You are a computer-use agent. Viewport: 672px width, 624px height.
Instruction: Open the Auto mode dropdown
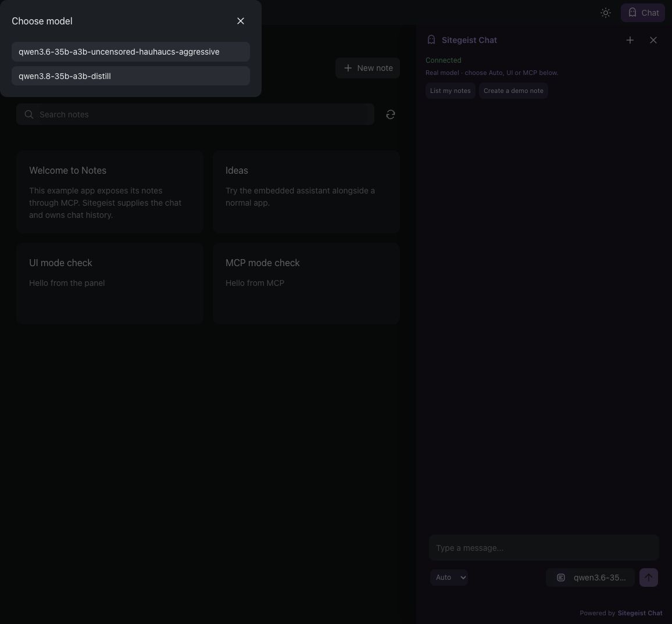(x=449, y=578)
